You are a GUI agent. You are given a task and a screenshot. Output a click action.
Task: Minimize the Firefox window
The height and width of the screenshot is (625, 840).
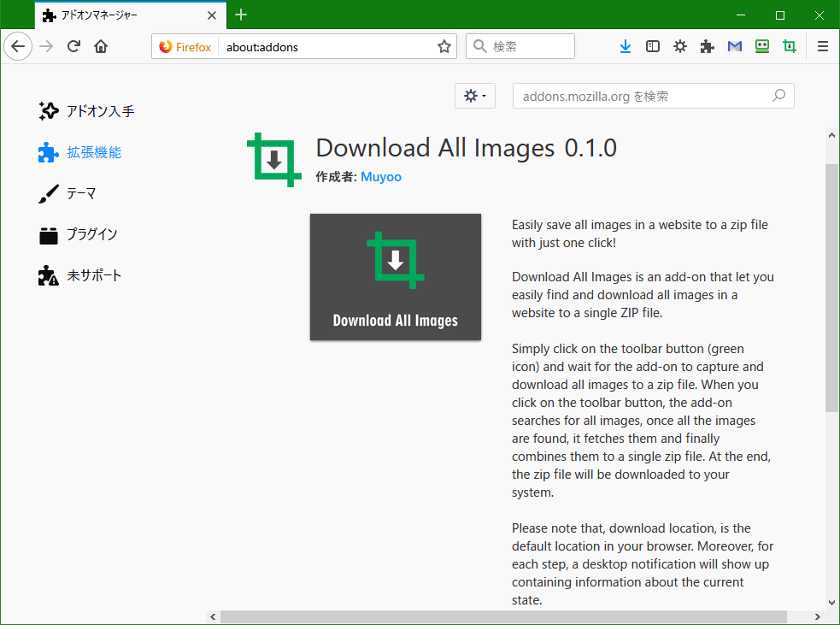tap(741, 15)
